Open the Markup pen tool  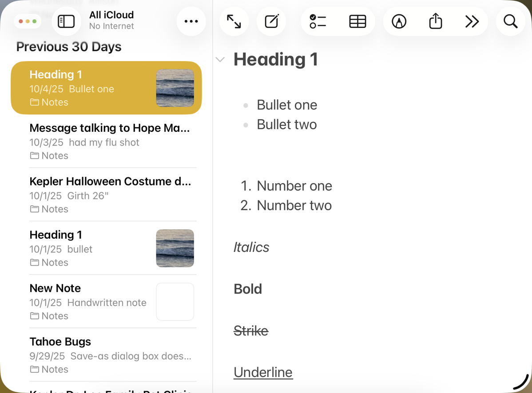[399, 21]
